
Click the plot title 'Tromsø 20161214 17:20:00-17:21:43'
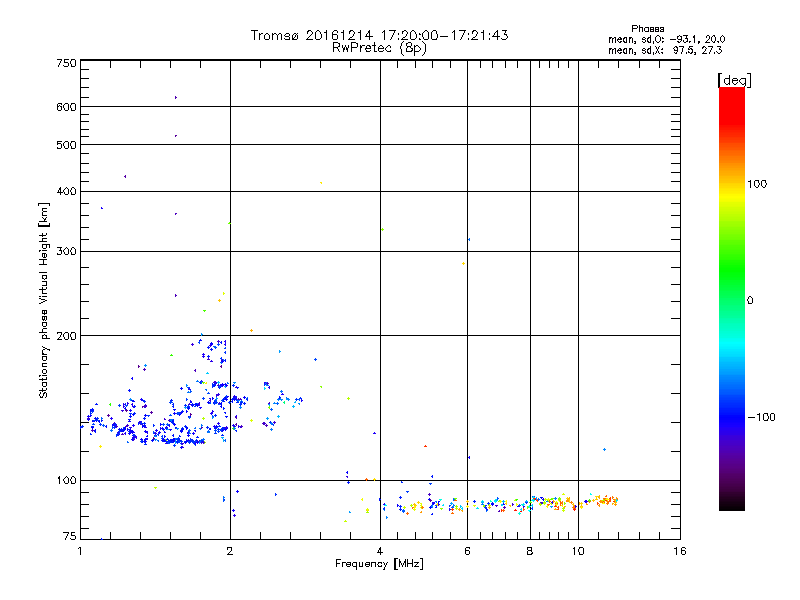[379, 35]
